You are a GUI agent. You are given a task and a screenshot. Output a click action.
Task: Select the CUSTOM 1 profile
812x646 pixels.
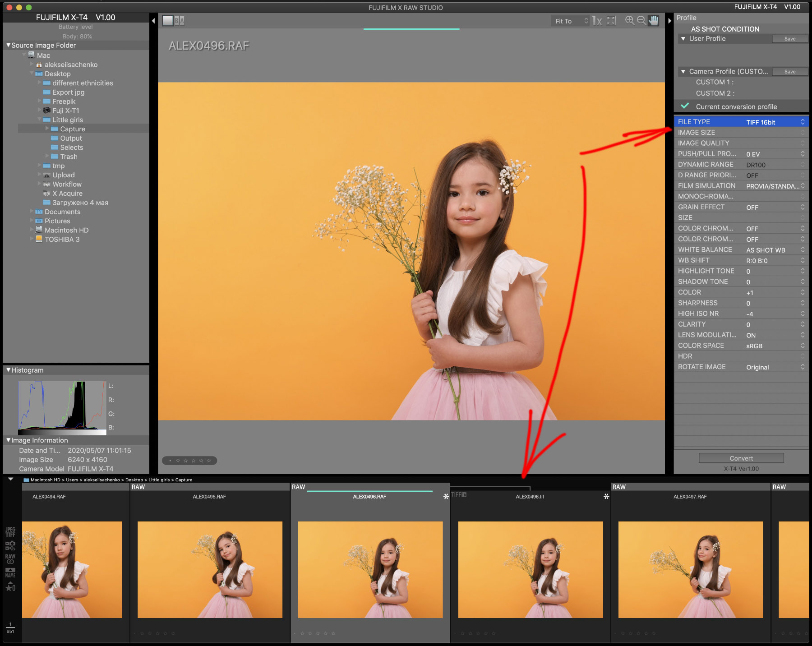(715, 82)
